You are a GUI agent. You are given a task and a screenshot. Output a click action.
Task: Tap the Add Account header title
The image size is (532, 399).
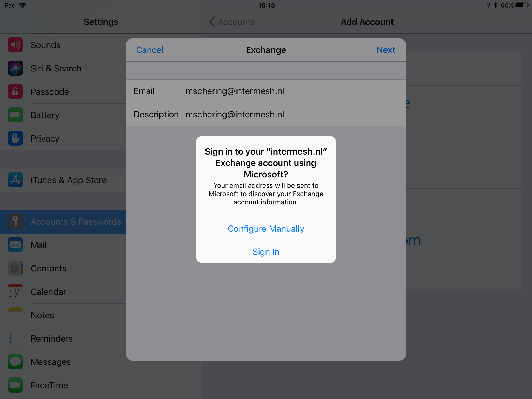(x=367, y=22)
